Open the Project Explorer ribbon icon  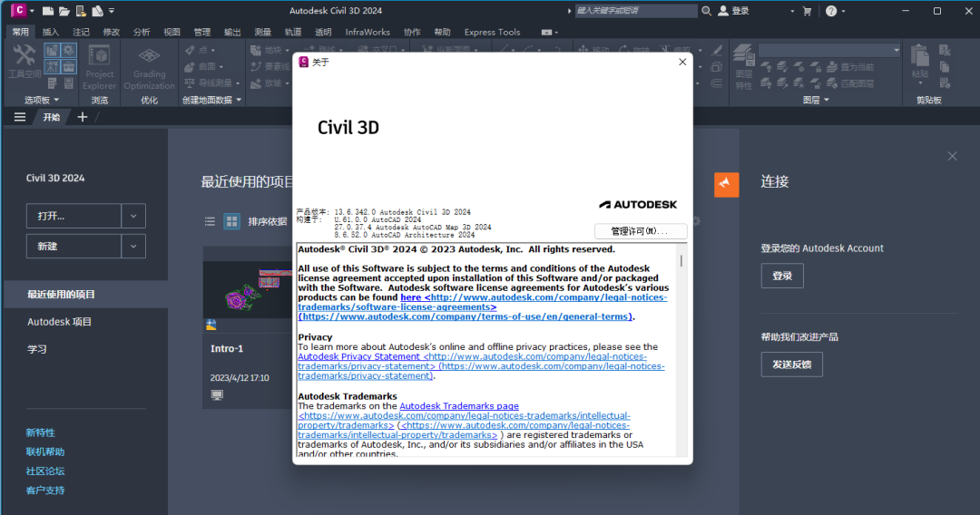click(x=100, y=56)
